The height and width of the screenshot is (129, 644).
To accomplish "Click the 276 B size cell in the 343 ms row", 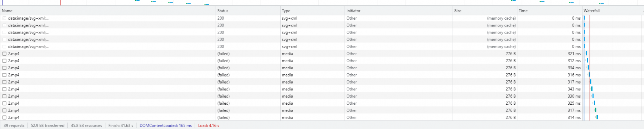I will [x=511, y=89].
